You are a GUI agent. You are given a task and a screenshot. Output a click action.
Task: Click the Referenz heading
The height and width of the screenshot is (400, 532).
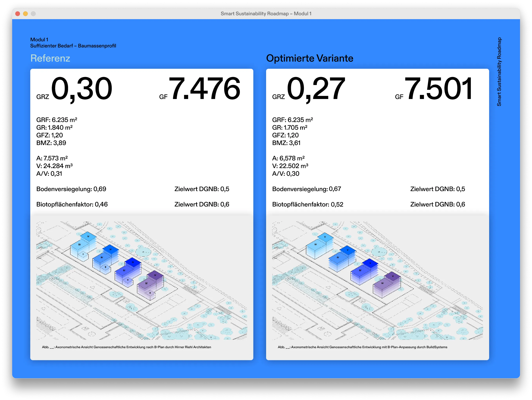(50, 58)
